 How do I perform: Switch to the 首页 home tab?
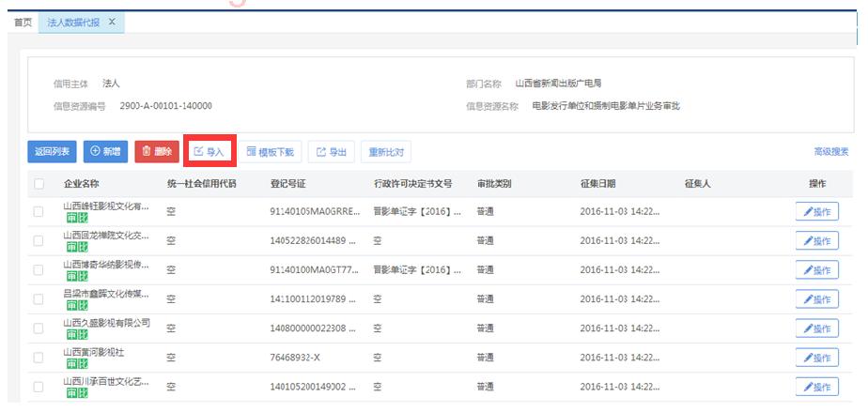pos(22,22)
